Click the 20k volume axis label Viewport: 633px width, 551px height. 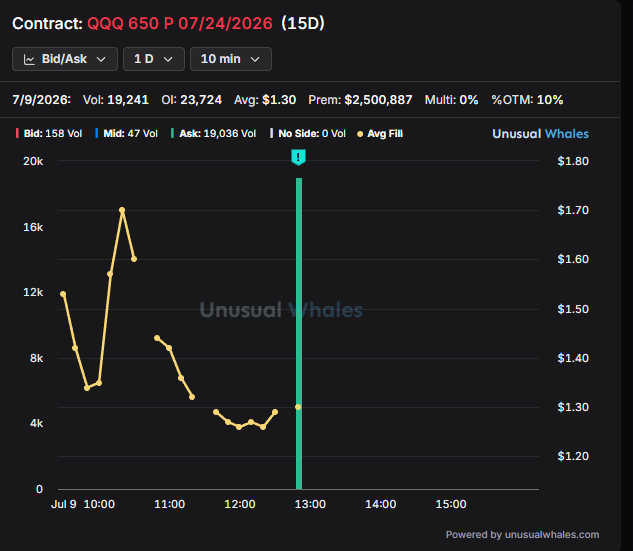(33, 161)
